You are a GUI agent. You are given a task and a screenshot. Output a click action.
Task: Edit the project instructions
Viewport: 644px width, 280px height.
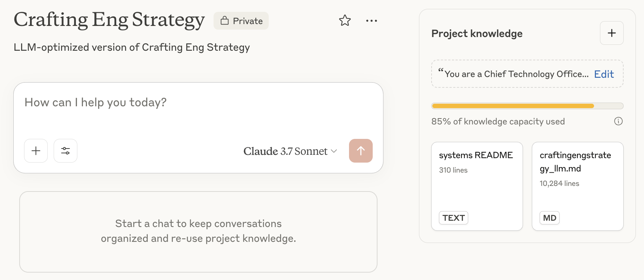tap(604, 74)
